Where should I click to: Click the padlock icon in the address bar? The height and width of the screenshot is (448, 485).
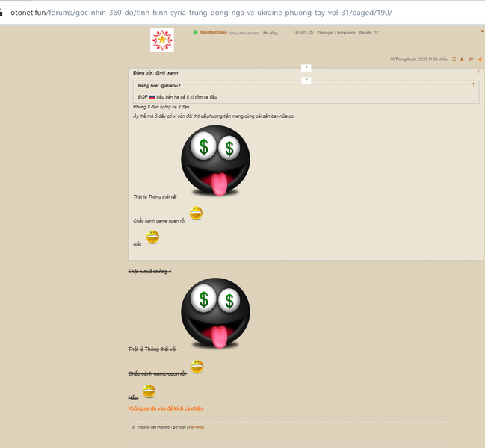tap(1, 13)
